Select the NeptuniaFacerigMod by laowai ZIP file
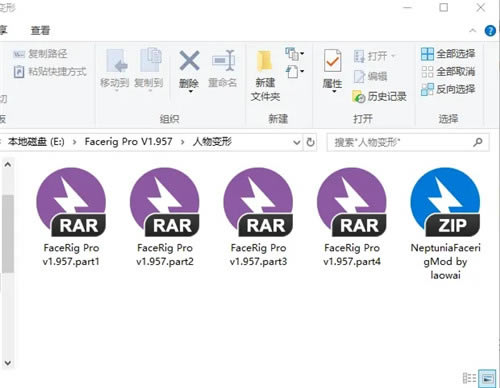Screen dimensions: 500x388 pyautogui.click(x=445, y=223)
